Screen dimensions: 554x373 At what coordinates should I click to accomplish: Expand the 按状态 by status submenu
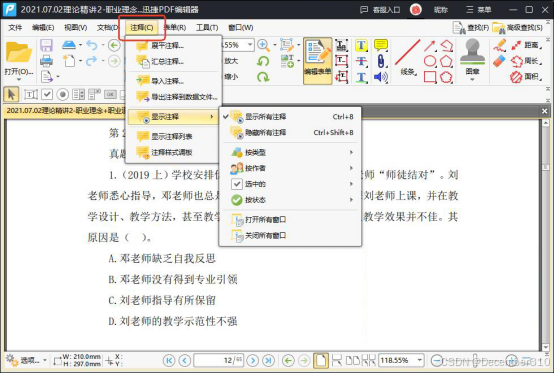pos(289,200)
